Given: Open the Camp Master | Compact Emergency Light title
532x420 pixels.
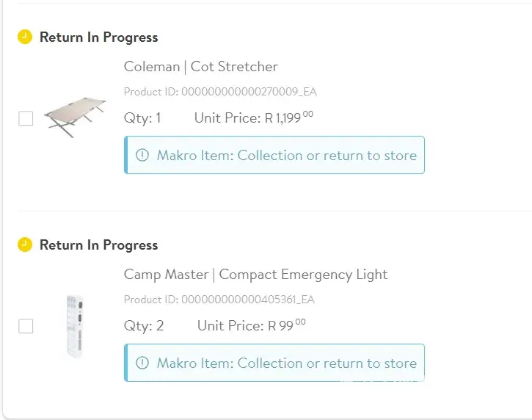Looking at the screenshot, I should (x=255, y=275).
